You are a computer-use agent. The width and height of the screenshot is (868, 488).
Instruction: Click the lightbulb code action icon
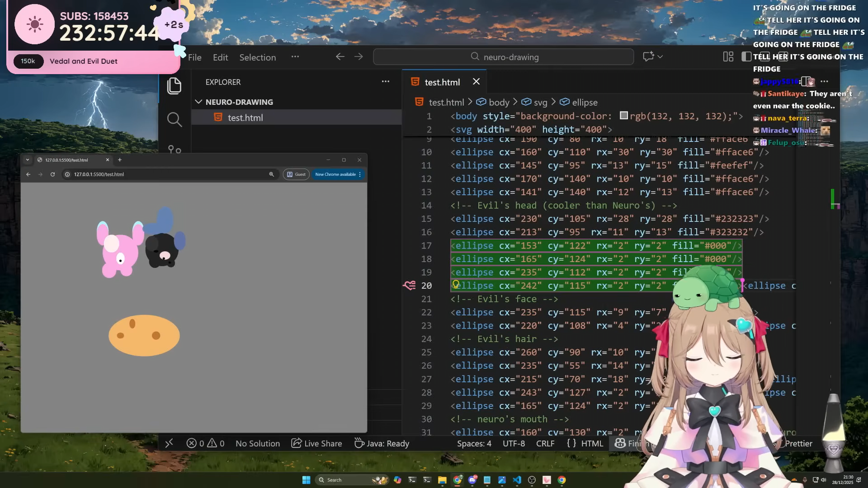coord(456,284)
